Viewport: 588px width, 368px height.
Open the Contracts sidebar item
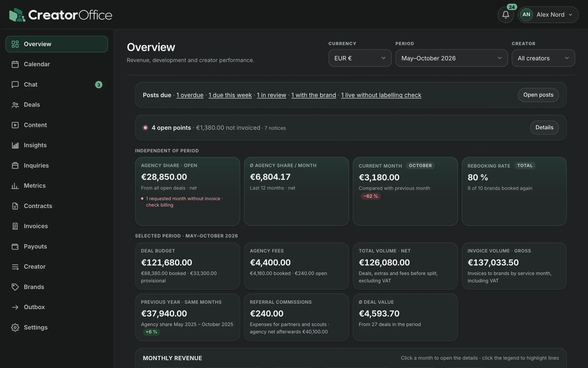pyautogui.click(x=57, y=206)
